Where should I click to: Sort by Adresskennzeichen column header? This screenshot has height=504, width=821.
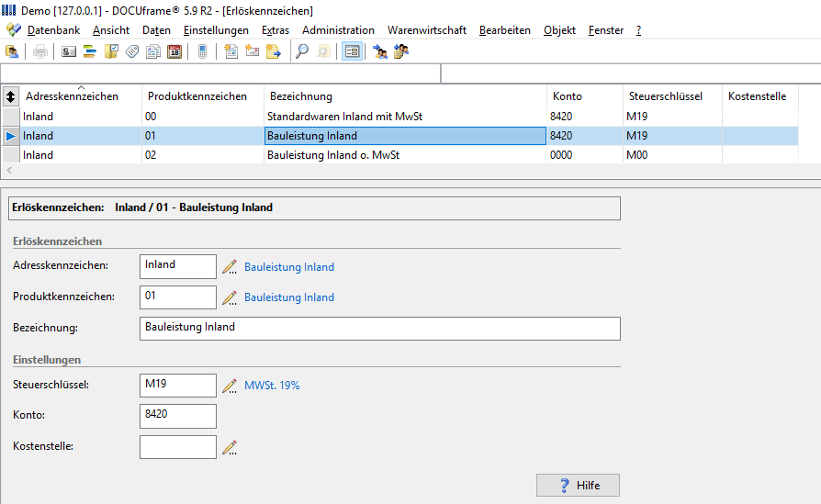click(81, 96)
